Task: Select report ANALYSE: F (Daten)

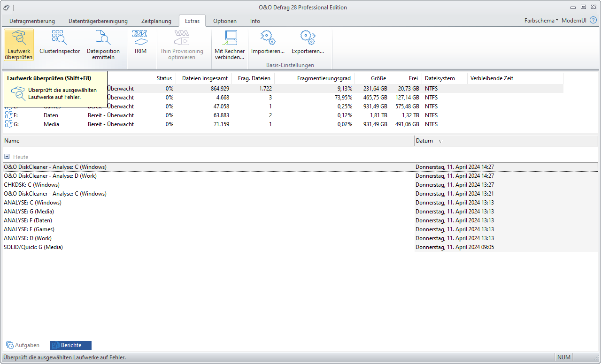Action: click(300, 220)
